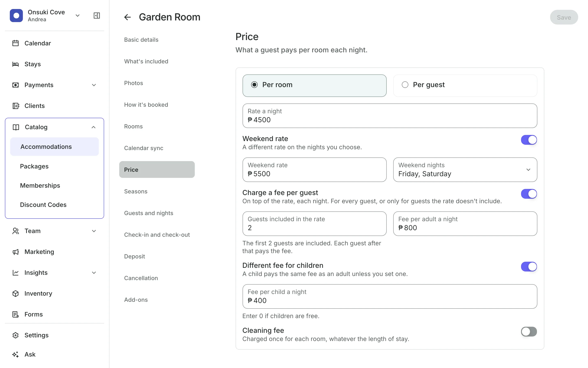Image resolution: width=588 pixels, height=368 pixels.
Task: Click the Weekend rate amount field
Action: tap(314, 170)
